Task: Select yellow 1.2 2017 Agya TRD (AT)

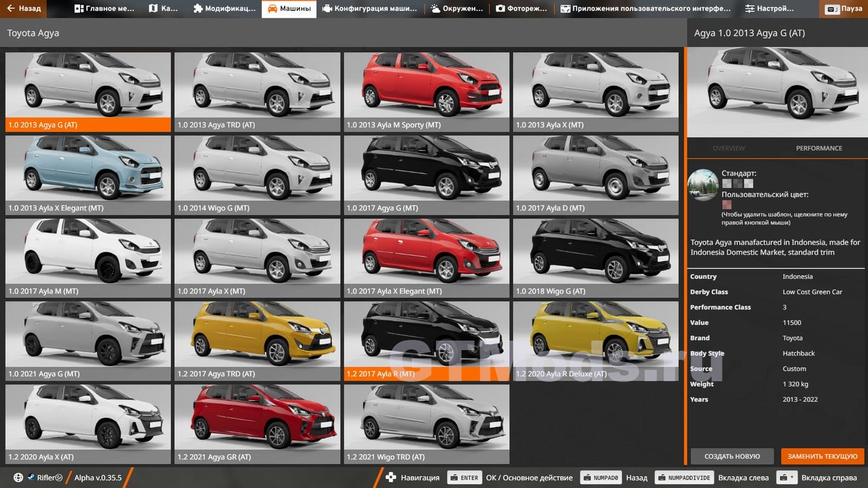Action: click(x=257, y=341)
